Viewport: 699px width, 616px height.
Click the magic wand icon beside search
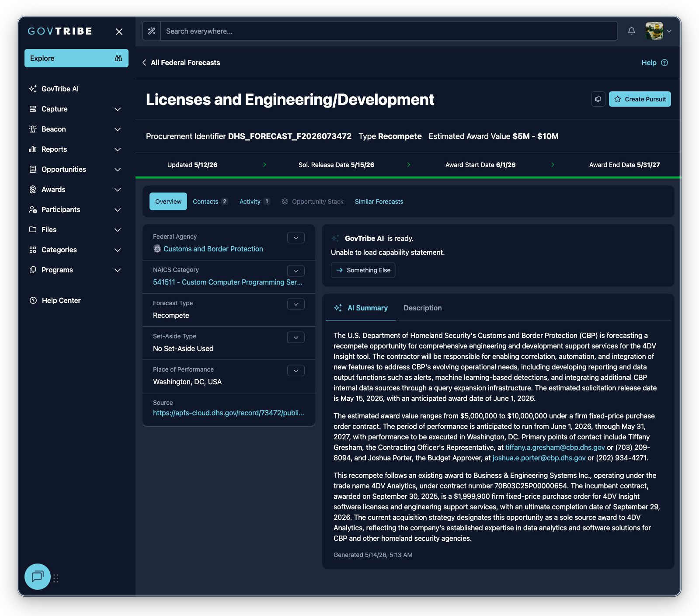(x=152, y=31)
